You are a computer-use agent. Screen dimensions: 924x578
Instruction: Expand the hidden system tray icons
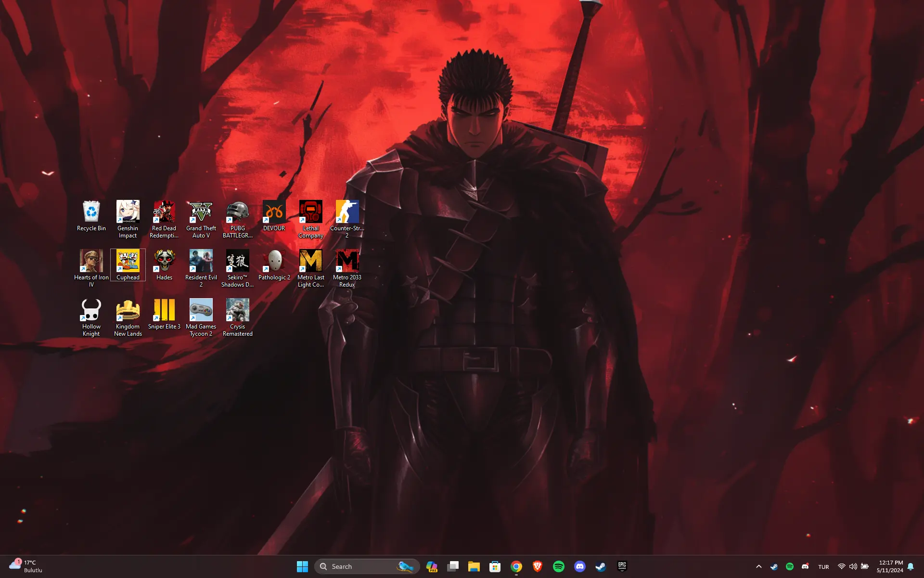coord(759,566)
